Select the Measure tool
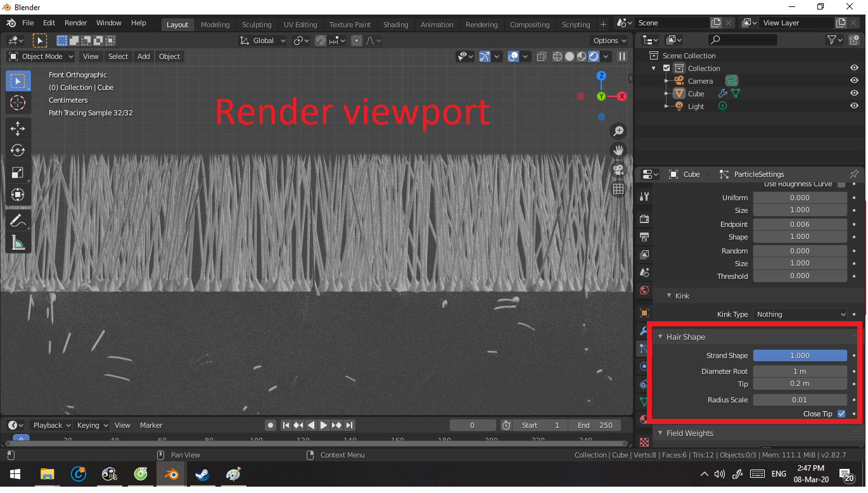Image resolution: width=868 pixels, height=493 pixels. [x=18, y=241]
